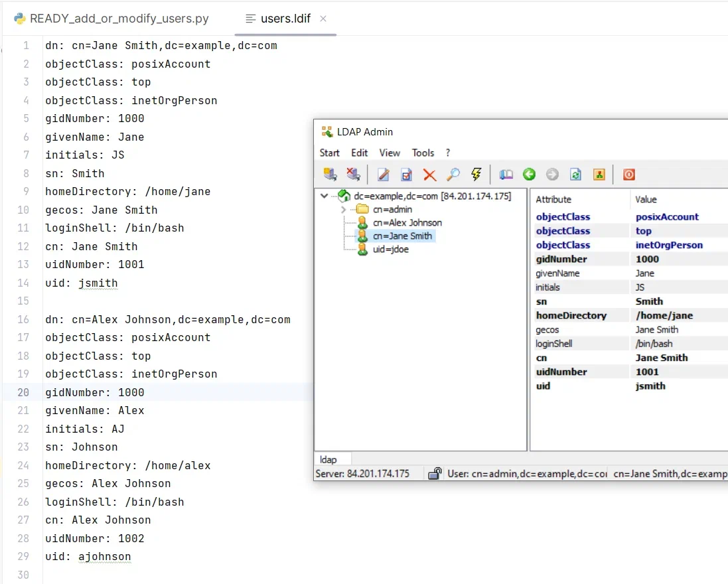Click the posixAccount value in attribute list
This screenshot has height=584, width=728.
(667, 217)
